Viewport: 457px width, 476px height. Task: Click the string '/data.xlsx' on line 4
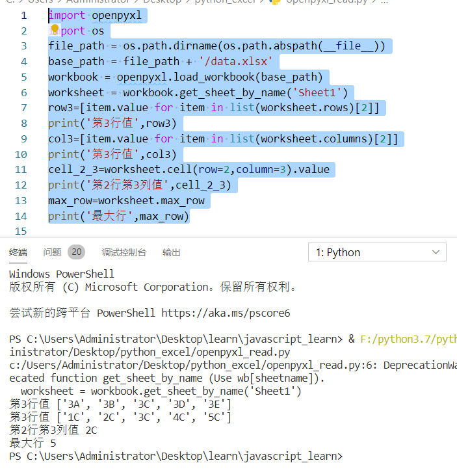(235, 61)
